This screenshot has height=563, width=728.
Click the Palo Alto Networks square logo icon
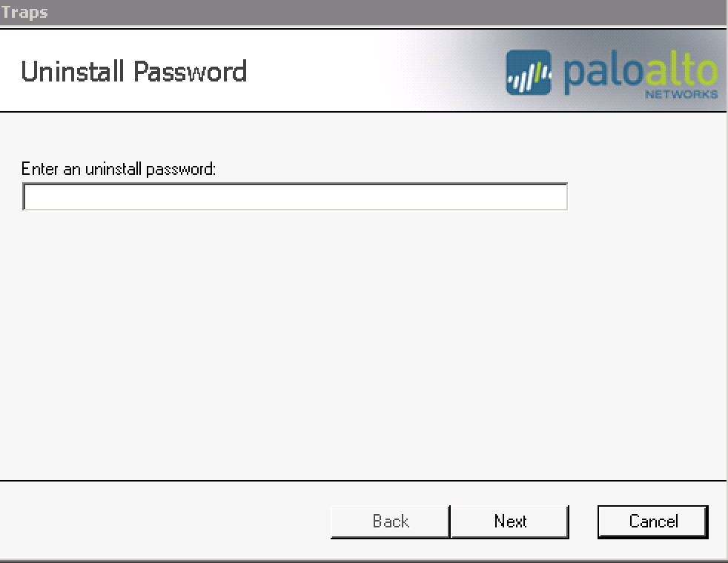point(529,73)
